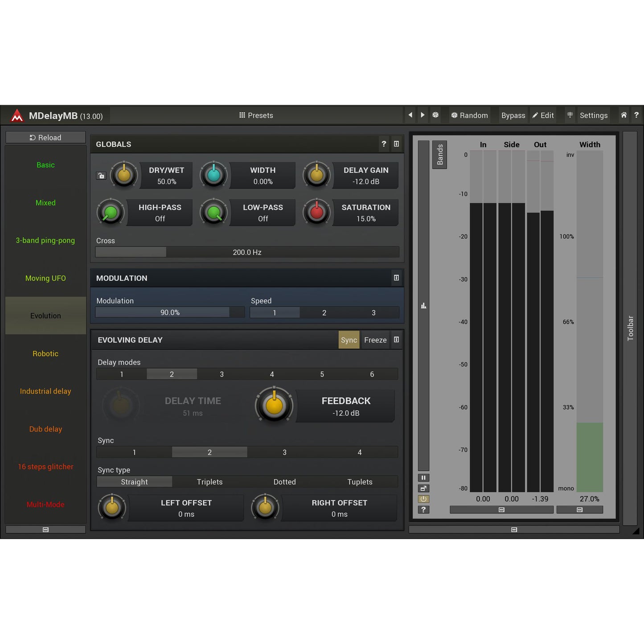This screenshot has height=644, width=644.
Task: Switch to the Robotic preset
Action: coord(45,353)
